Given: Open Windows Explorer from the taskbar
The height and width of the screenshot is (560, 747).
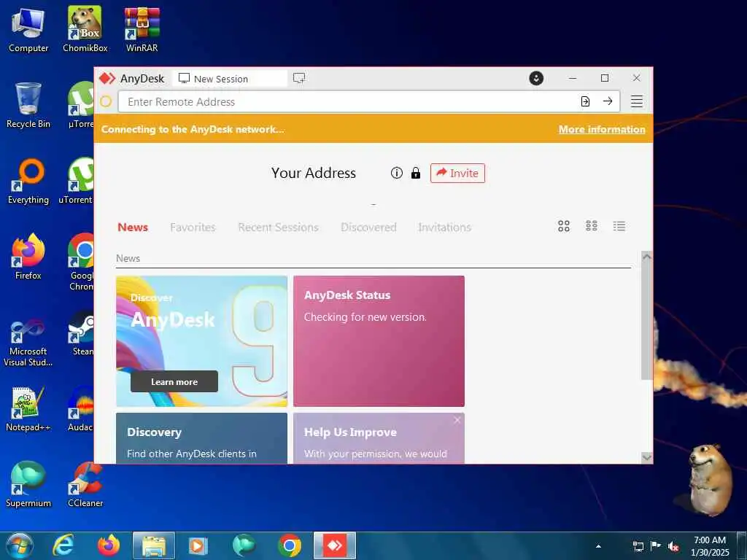Looking at the screenshot, I should point(153,545).
